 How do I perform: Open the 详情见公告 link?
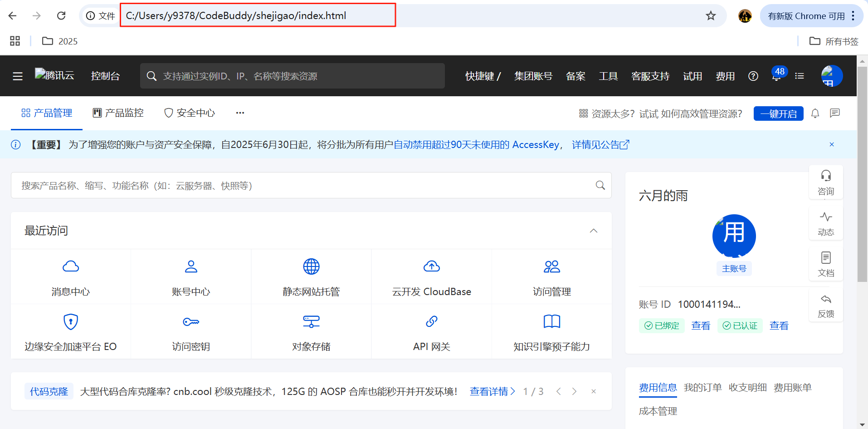(600, 145)
